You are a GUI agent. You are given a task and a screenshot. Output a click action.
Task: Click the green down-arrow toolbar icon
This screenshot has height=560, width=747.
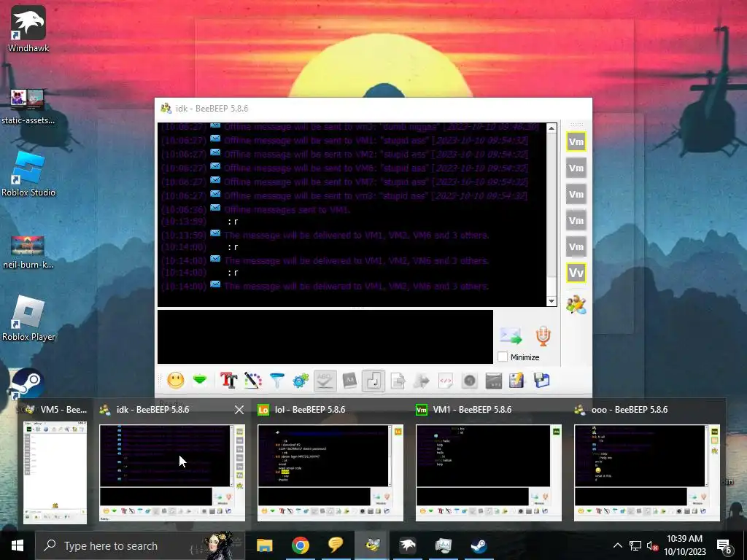(200, 381)
